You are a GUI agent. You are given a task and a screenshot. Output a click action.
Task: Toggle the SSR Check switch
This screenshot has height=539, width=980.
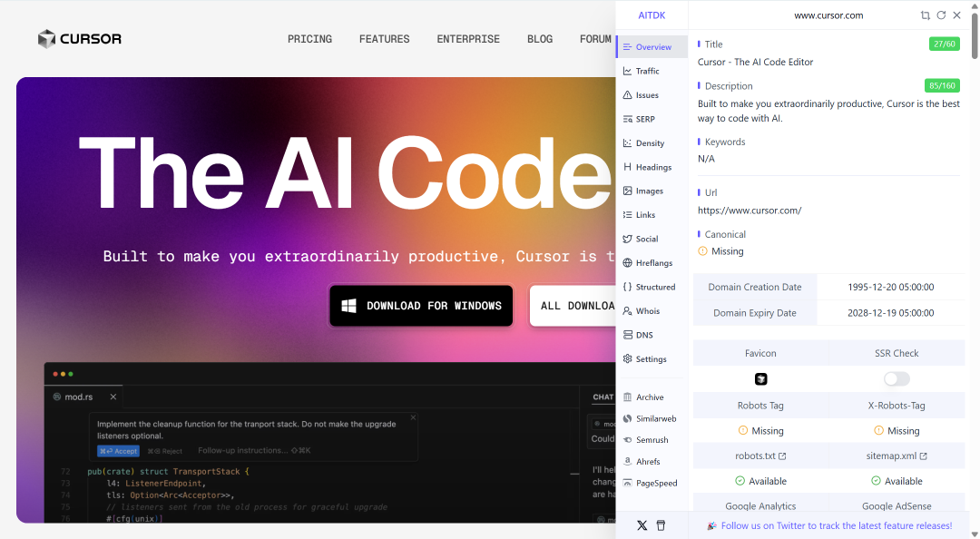point(897,379)
